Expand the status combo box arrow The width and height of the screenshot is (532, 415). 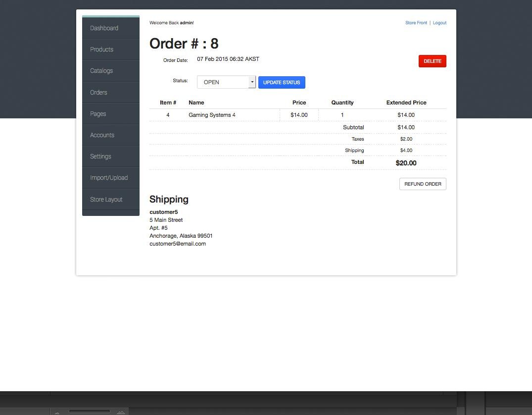[x=252, y=82]
